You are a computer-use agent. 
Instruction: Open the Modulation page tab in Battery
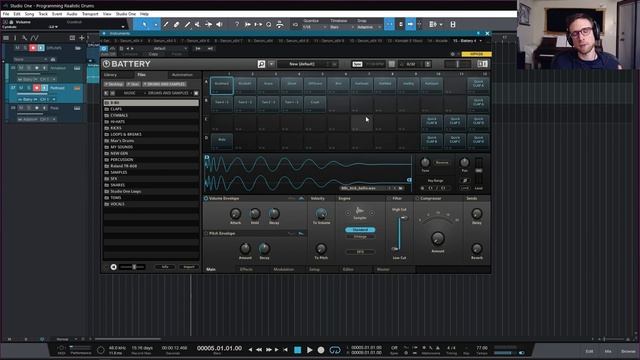284,269
